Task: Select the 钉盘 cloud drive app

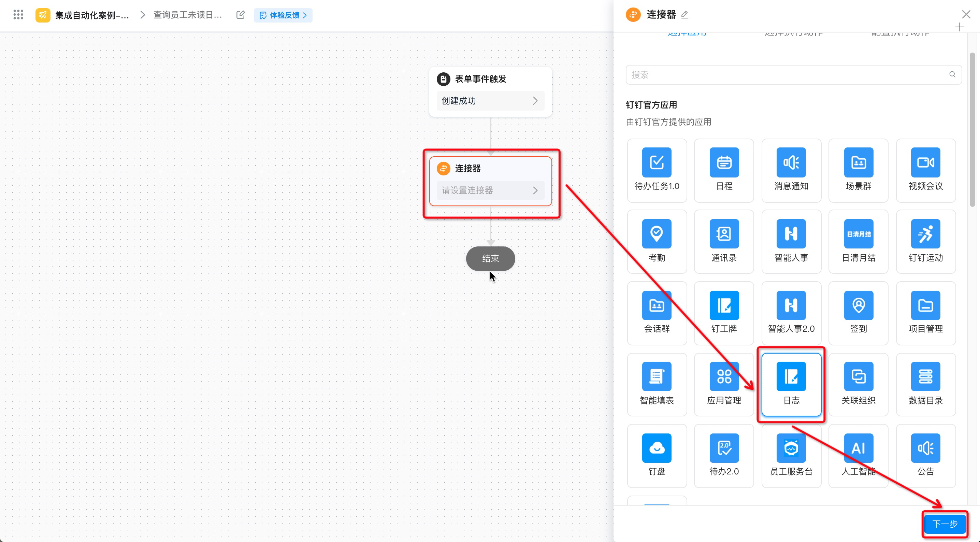Action: [657, 456]
